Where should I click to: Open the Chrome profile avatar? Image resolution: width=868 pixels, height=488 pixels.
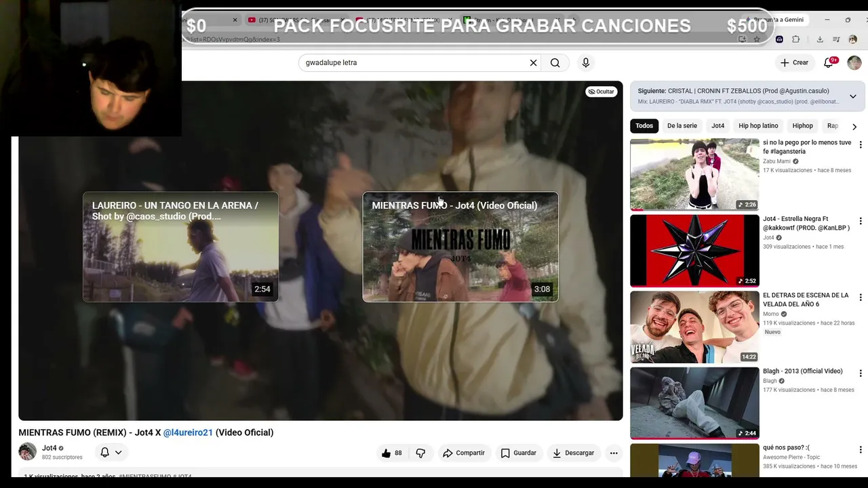pyautogui.click(x=853, y=39)
